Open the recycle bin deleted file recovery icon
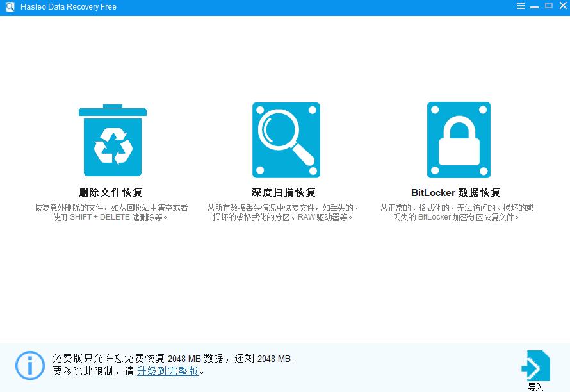The image size is (570, 392). tap(113, 140)
